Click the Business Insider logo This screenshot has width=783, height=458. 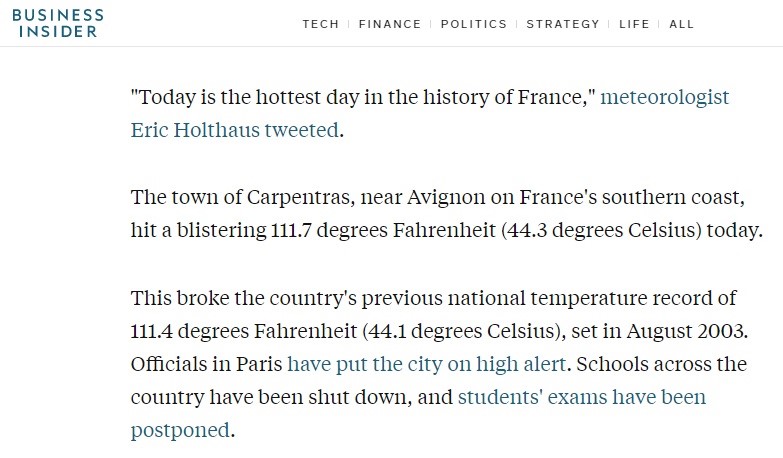coord(58,23)
